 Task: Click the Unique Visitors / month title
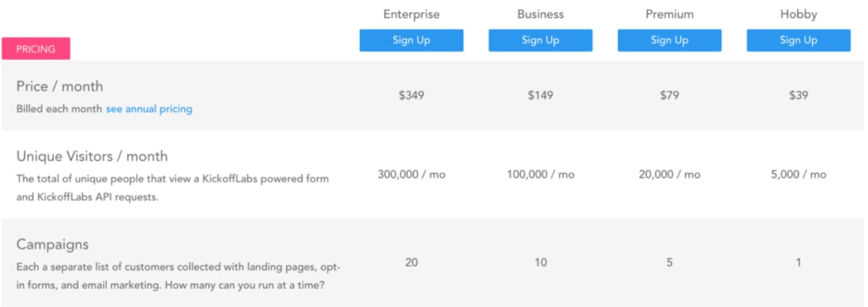pyautogui.click(x=92, y=156)
